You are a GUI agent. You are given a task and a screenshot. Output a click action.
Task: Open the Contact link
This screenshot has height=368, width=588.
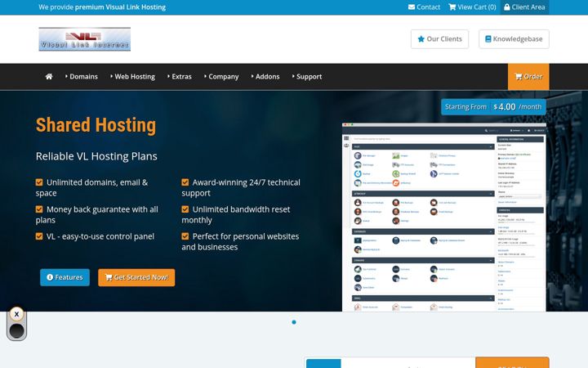424,7
